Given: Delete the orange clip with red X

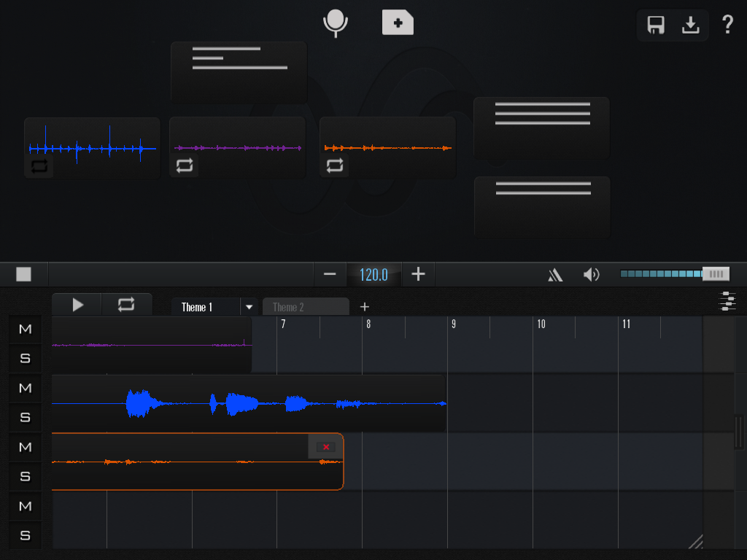Looking at the screenshot, I should pyautogui.click(x=326, y=447).
